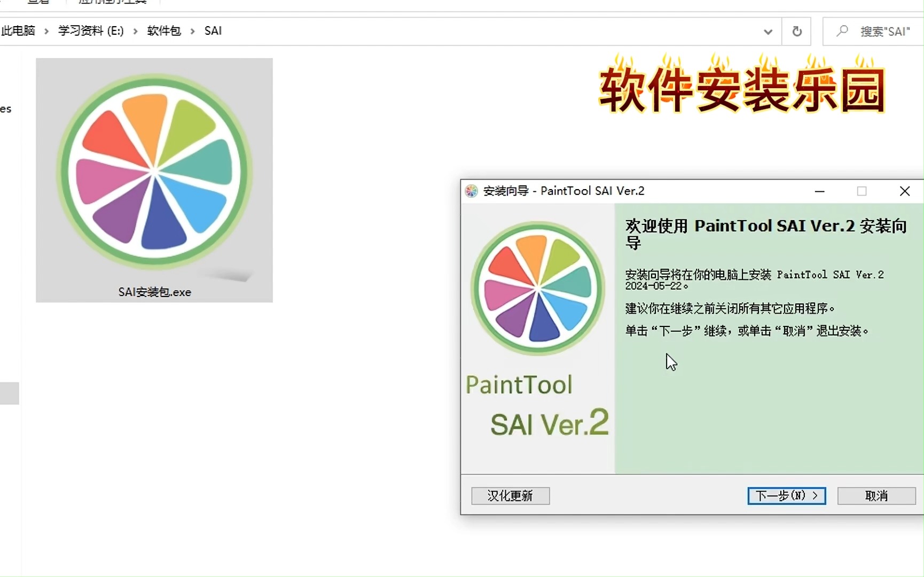Close the PaintTool SAI setup wizard

click(904, 191)
